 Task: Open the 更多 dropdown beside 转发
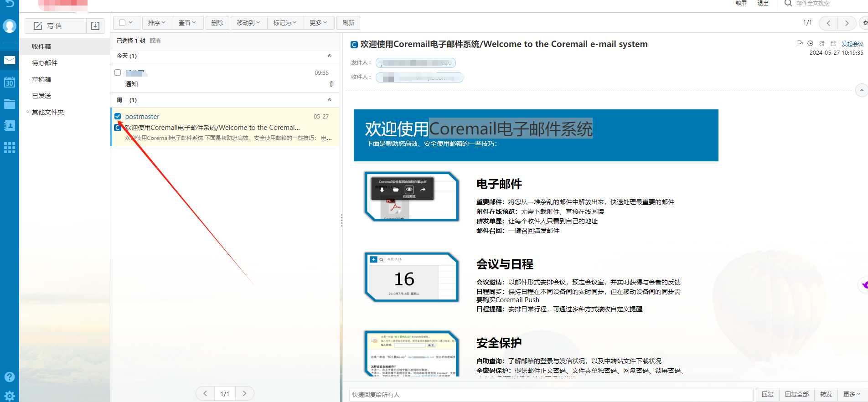point(852,394)
